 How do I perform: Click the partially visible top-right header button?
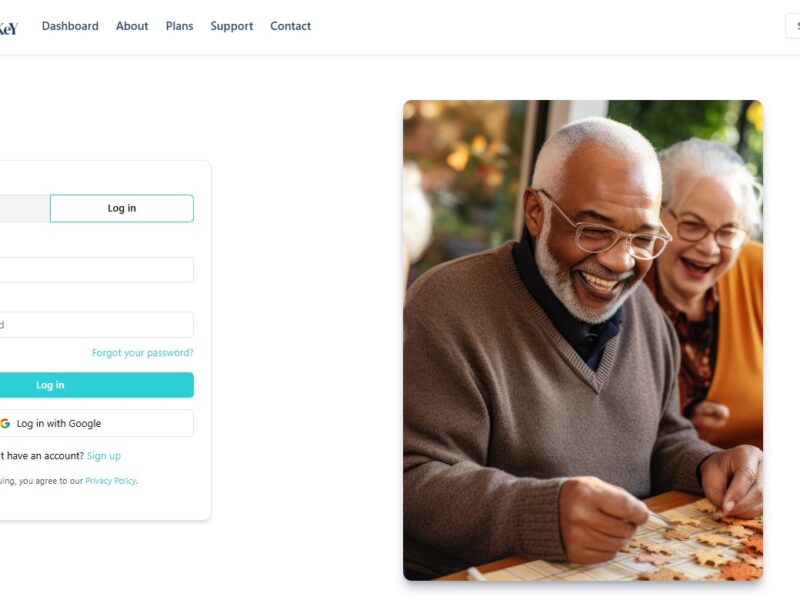793,26
